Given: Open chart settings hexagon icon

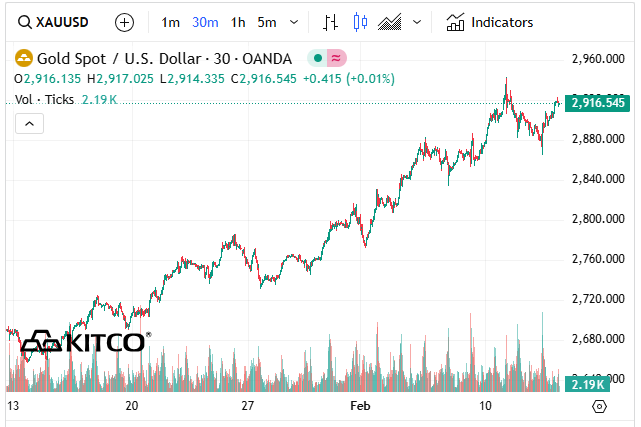Looking at the screenshot, I should (x=599, y=406).
